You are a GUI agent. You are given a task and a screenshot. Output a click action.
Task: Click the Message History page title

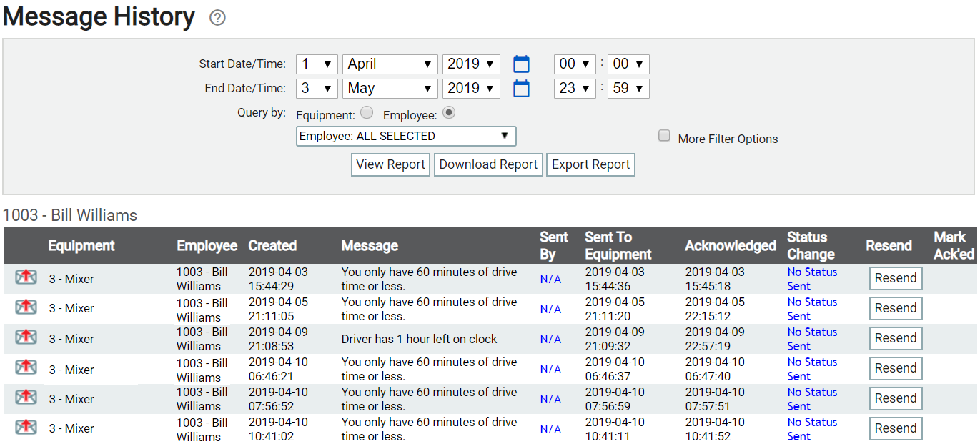[x=99, y=16]
